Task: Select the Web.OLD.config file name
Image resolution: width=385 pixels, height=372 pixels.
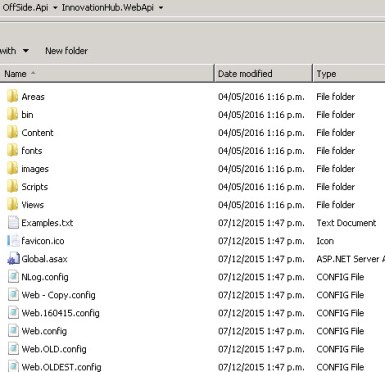Action: pos(54,349)
